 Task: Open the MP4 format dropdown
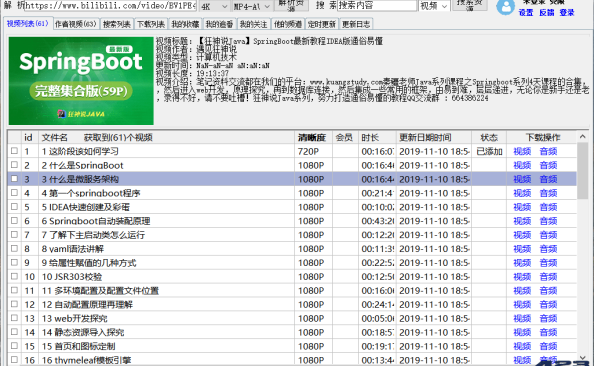click(x=252, y=6)
